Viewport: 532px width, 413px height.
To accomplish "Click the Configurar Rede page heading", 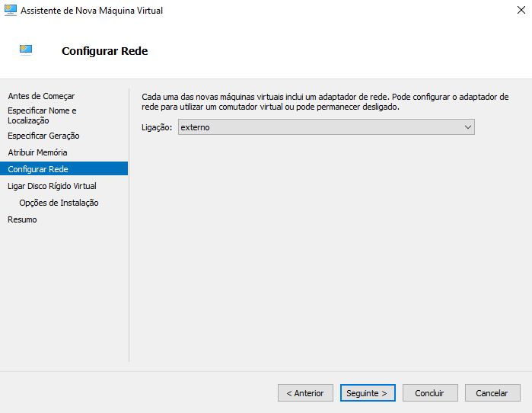I will tap(104, 51).
